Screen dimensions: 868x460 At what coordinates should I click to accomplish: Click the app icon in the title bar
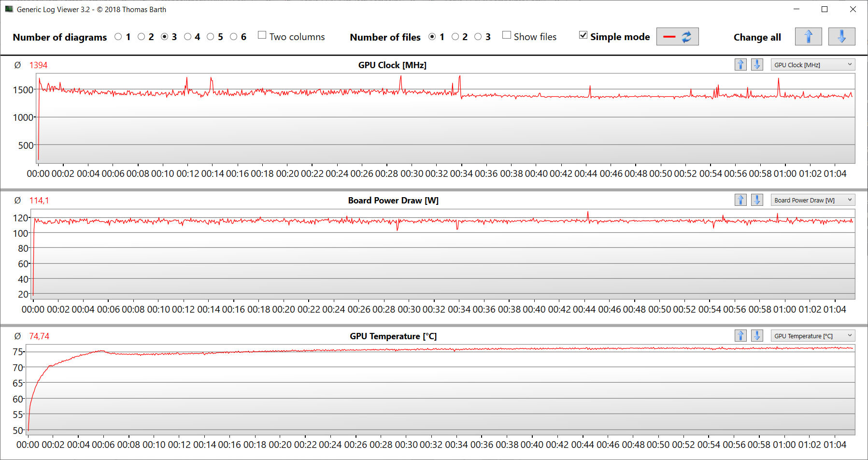9,9
